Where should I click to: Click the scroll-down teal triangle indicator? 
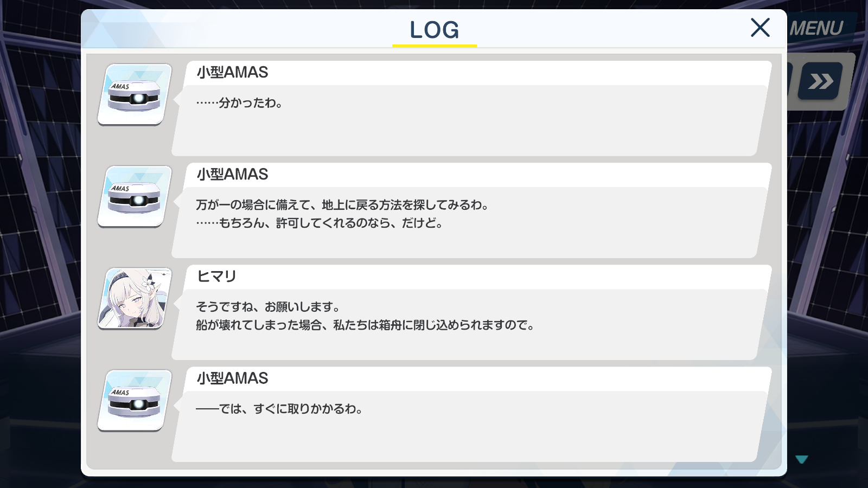point(801,459)
